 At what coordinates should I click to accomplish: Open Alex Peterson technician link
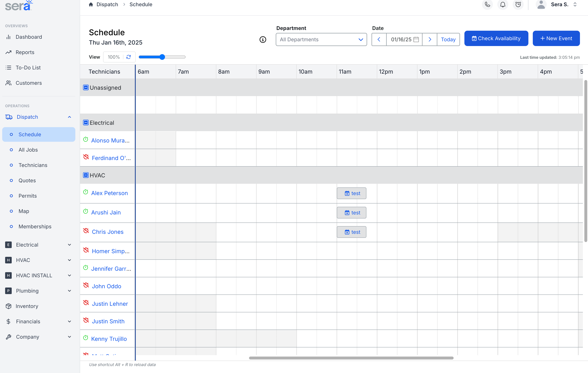coord(109,193)
